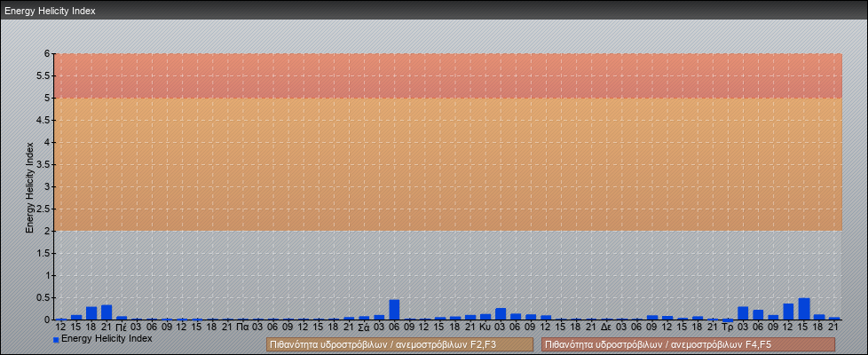Click the 3.5 value on the y-axis

(x=43, y=164)
